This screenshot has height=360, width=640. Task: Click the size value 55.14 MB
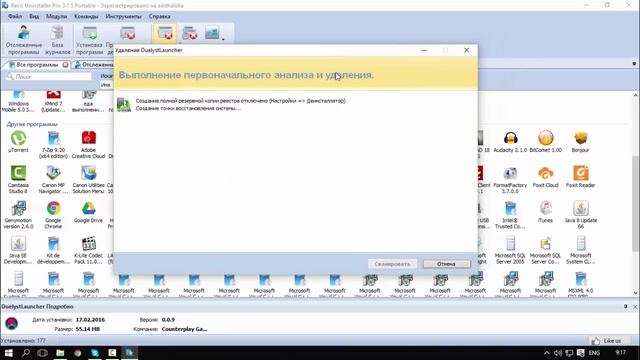[x=88, y=329]
